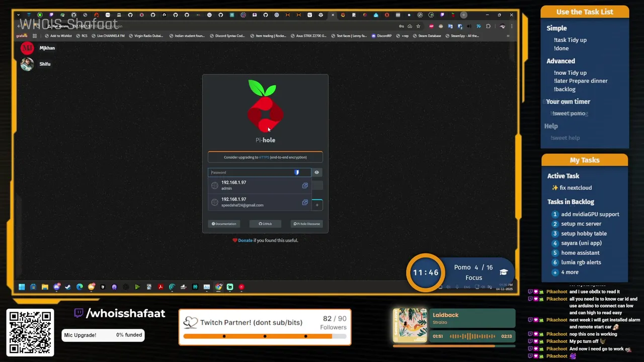Viewport: 644px width, 362px height.
Task: Click the Not secure site indicator
Action: (x=59, y=26)
